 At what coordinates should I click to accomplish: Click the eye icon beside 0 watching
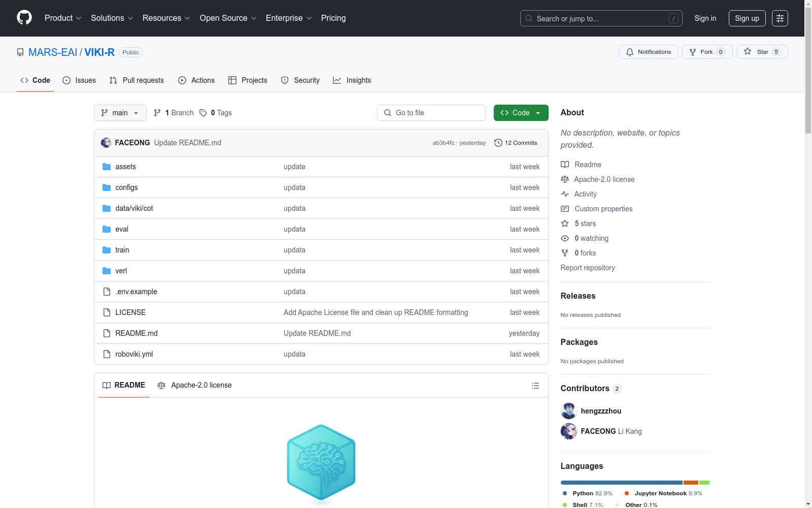(565, 238)
